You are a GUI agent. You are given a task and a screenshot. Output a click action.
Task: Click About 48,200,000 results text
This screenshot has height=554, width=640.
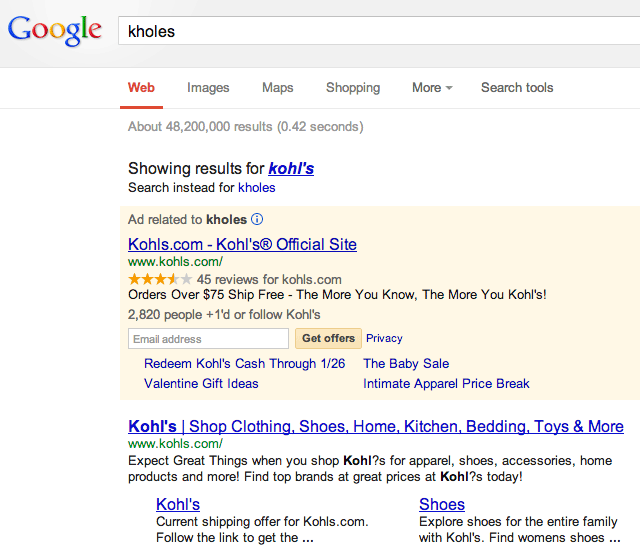[x=246, y=127]
